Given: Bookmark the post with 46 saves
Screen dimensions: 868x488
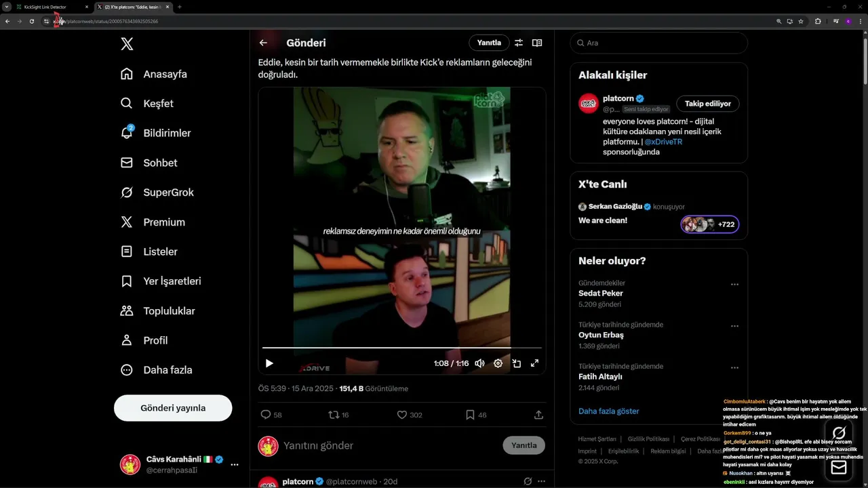Looking at the screenshot, I should coord(476,415).
